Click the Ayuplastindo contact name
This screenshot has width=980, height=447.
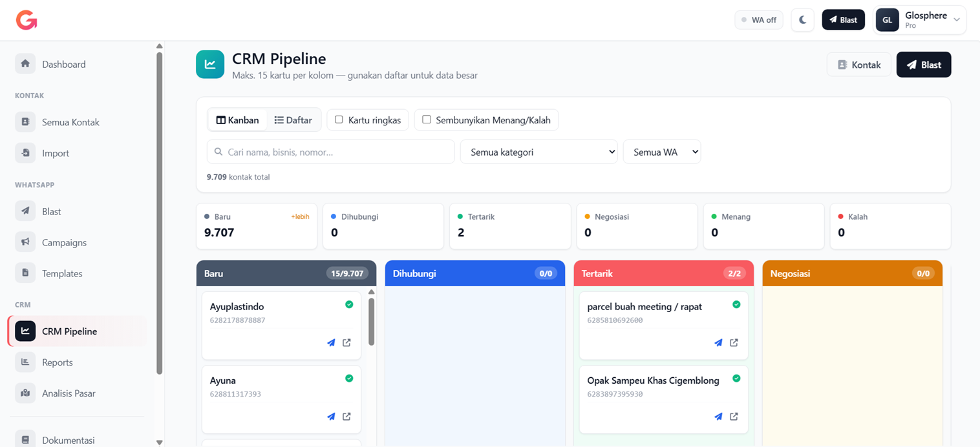(237, 307)
